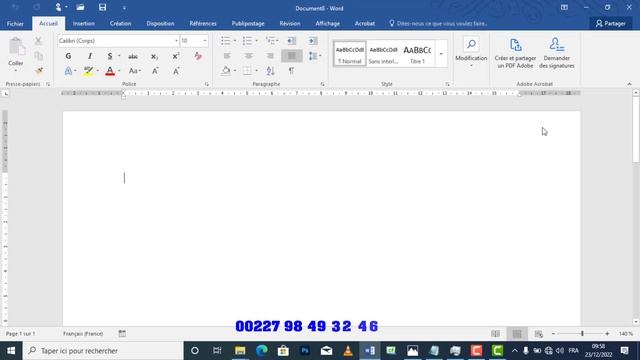Click Demander des signatures
Screen dimensions: 640x360
(557, 53)
